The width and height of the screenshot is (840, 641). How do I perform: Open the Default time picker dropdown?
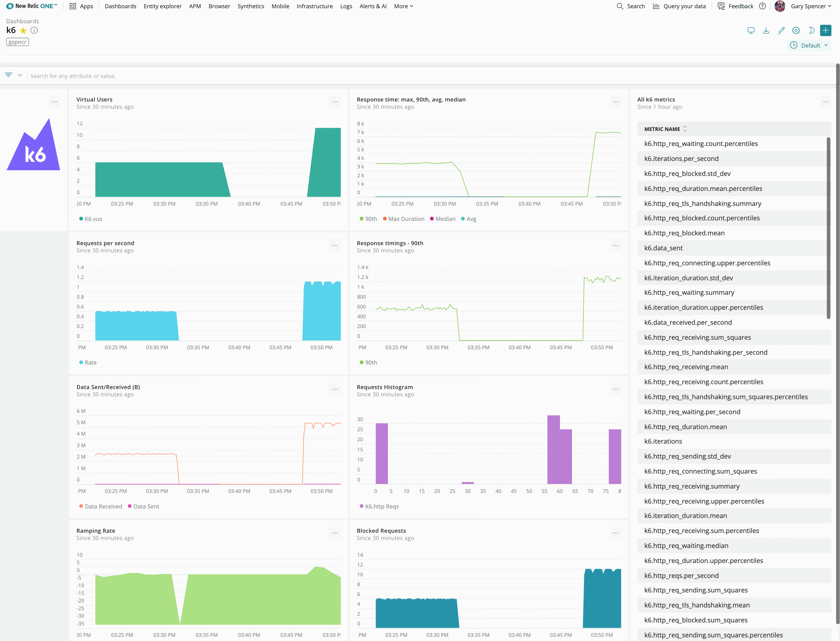tap(809, 45)
